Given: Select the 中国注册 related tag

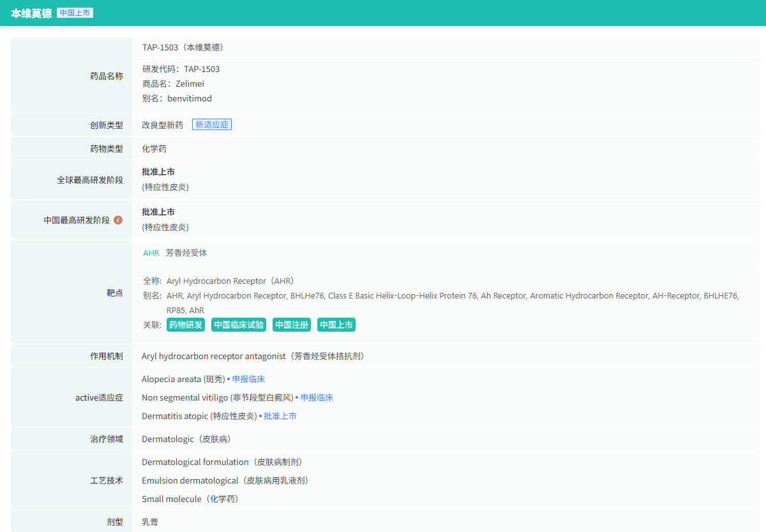Looking at the screenshot, I should click(292, 325).
